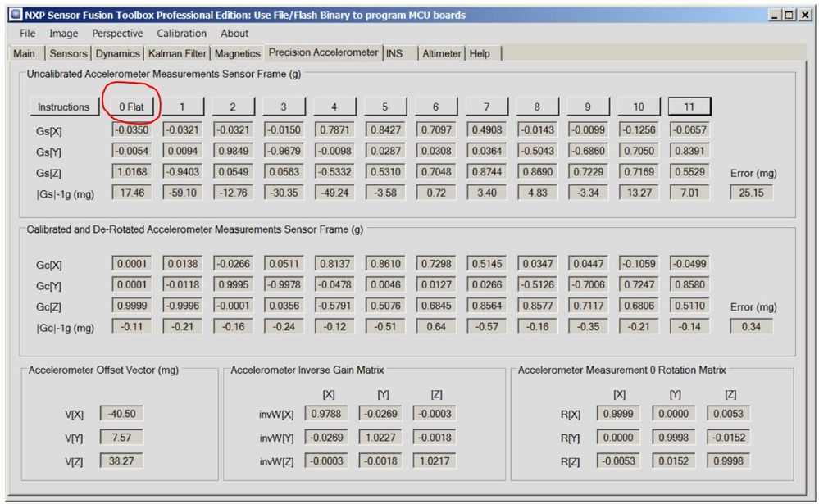The image size is (819, 504).
Task: Click Gs[X] value -0.0350
Action: click(132, 129)
